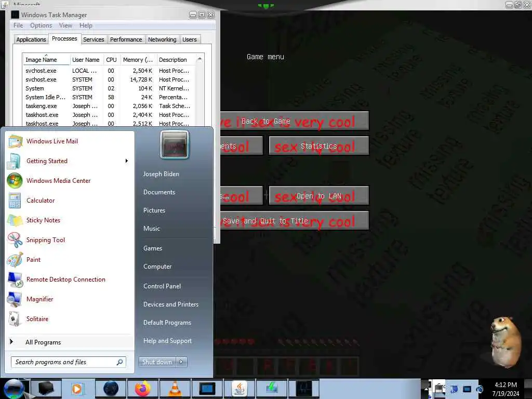Click the black folder taskbar icon
The height and width of the screenshot is (399, 532).
coord(46,389)
